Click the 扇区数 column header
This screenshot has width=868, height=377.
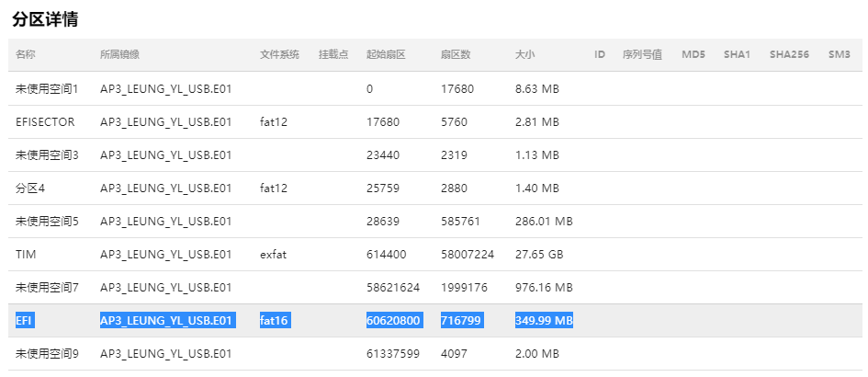tap(456, 54)
